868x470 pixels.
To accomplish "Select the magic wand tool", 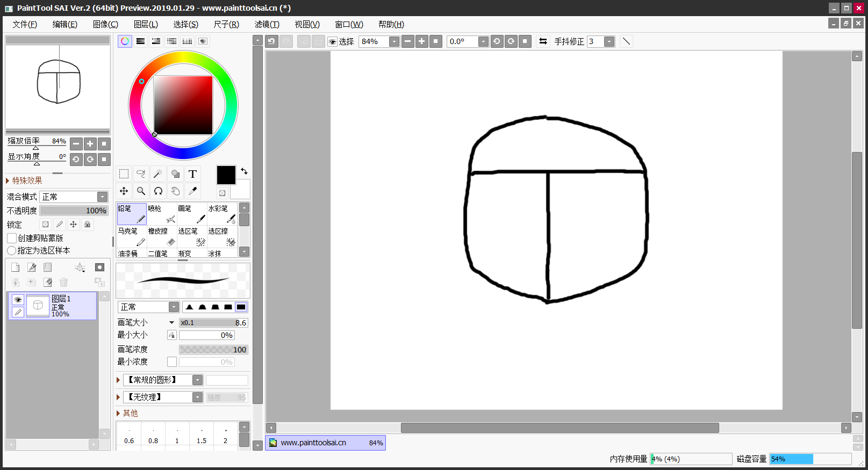I will (158, 173).
